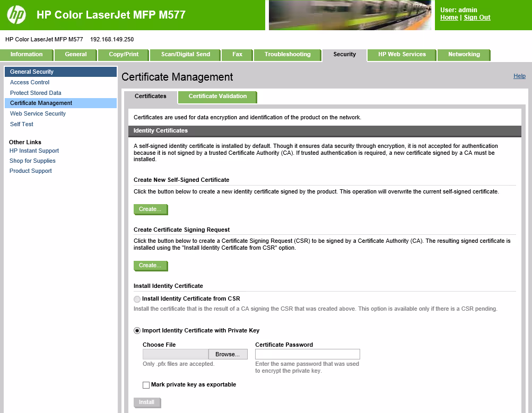Click 'HP Color LaserJet MFP M577' header title
The height and width of the screenshot is (413, 532).
coord(111,15)
